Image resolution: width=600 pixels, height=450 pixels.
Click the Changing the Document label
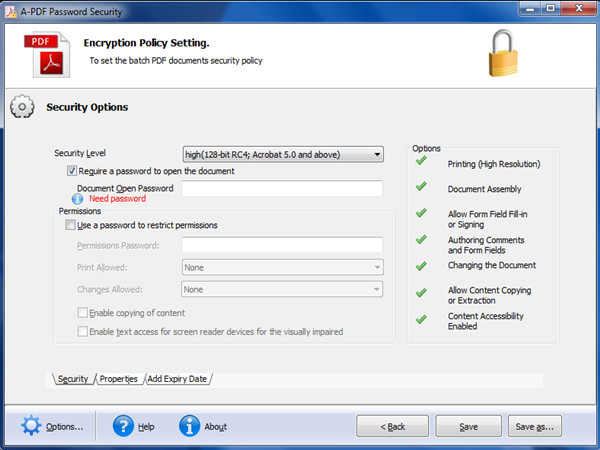[x=492, y=265]
